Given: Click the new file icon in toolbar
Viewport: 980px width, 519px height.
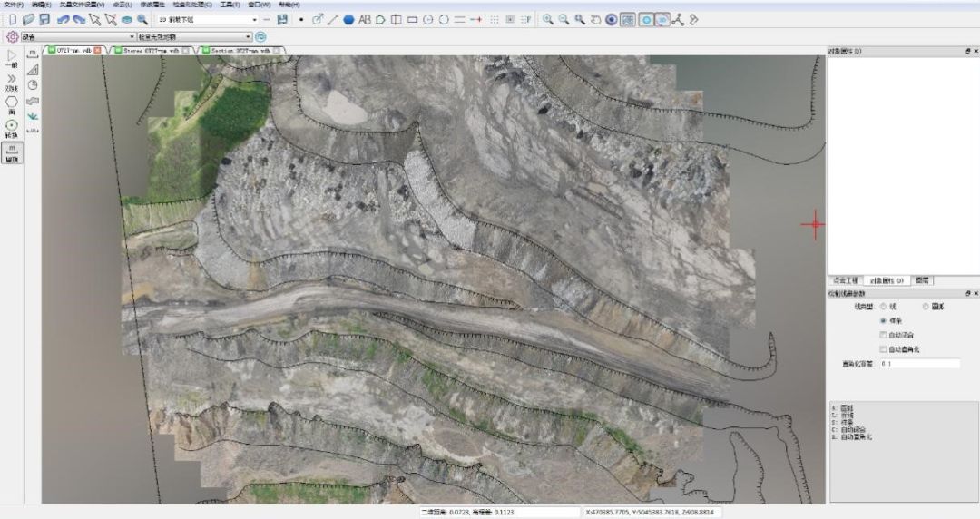Looking at the screenshot, I should tap(13, 19).
